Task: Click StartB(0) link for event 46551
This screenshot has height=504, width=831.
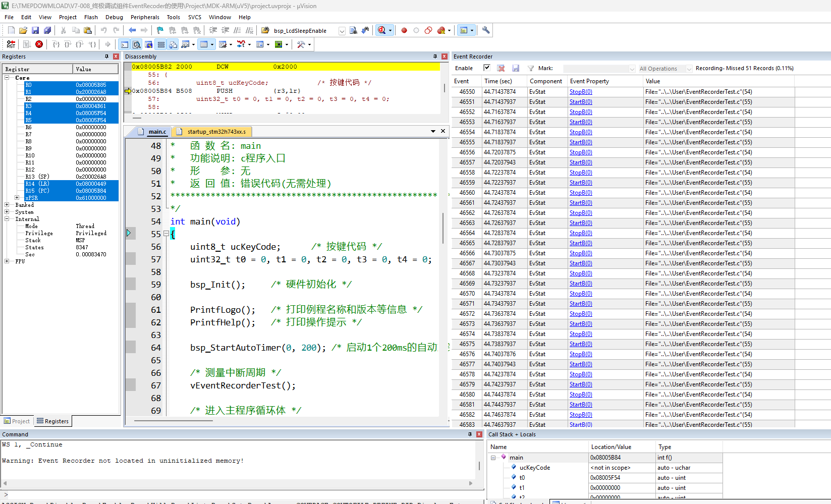Action: click(x=581, y=102)
